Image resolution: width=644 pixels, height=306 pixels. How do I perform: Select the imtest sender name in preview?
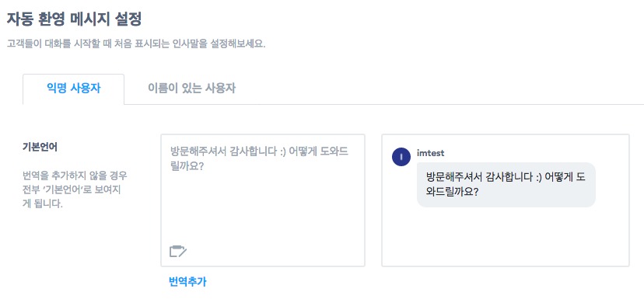tap(430, 154)
